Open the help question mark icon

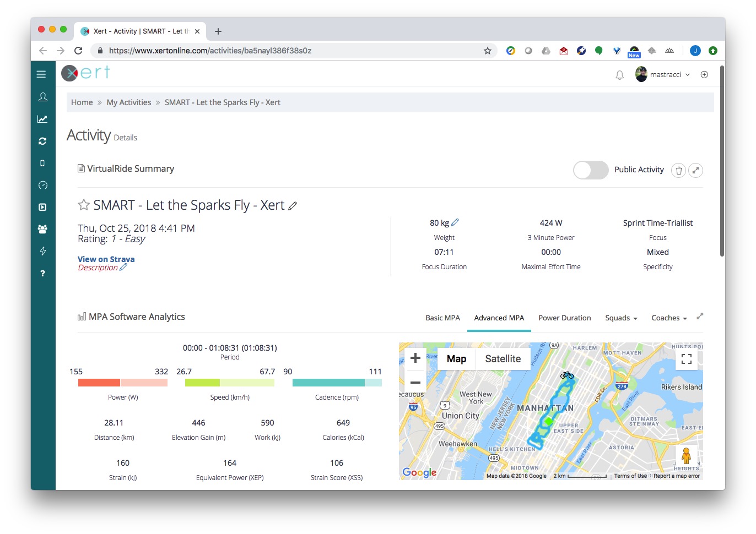[x=42, y=273]
